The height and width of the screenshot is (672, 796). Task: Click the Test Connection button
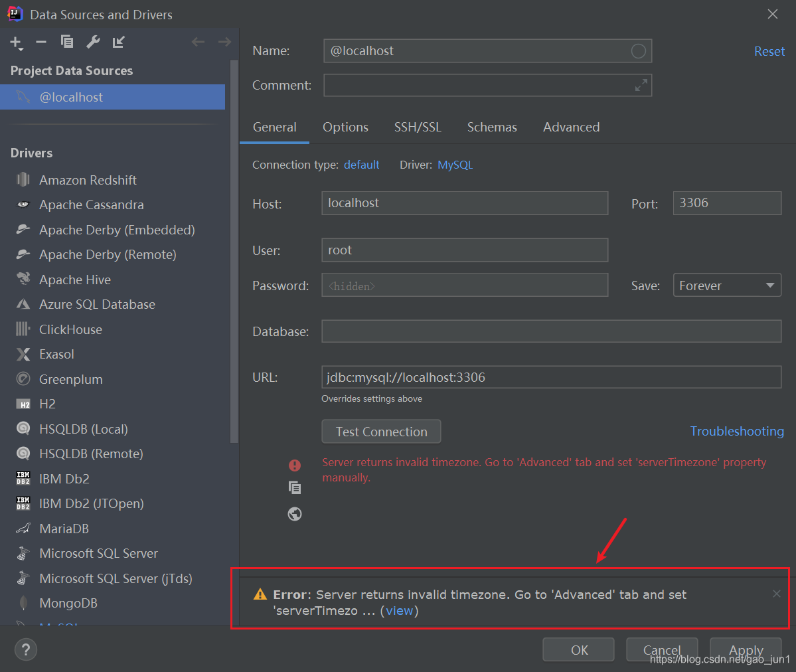381,432
